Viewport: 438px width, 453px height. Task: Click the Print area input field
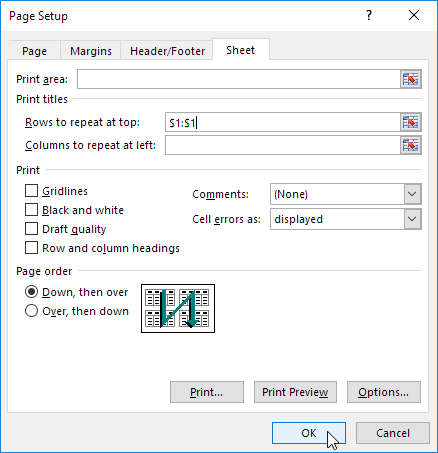tap(239, 79)
